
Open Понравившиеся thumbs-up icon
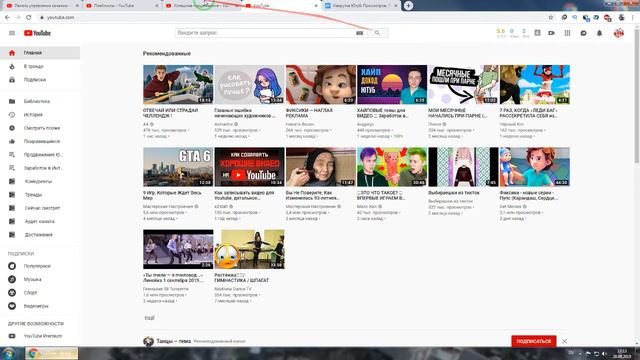pyautogui.click(x=12, y=141)
